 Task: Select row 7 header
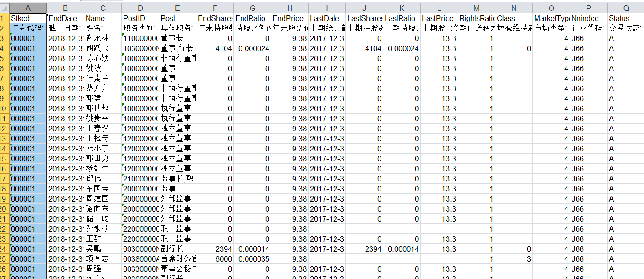[5, 78]
